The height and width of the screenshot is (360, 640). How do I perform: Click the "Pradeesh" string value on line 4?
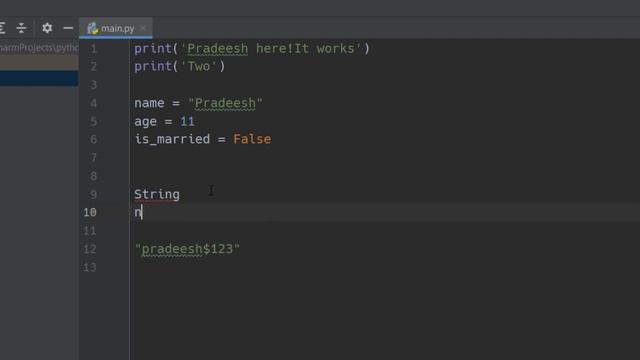tap(225, 103)
